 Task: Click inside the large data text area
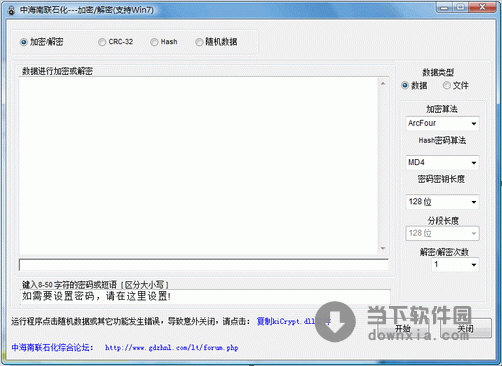click(199, 166)
